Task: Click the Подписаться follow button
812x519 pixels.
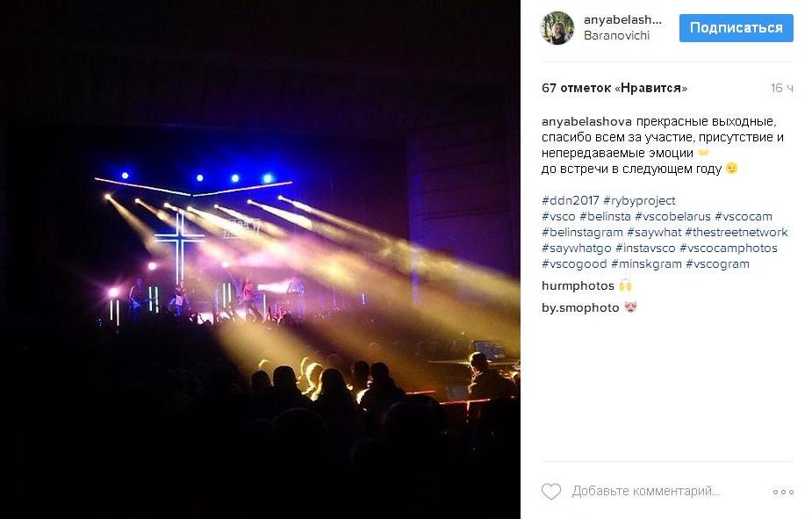Action: point(736,28)
